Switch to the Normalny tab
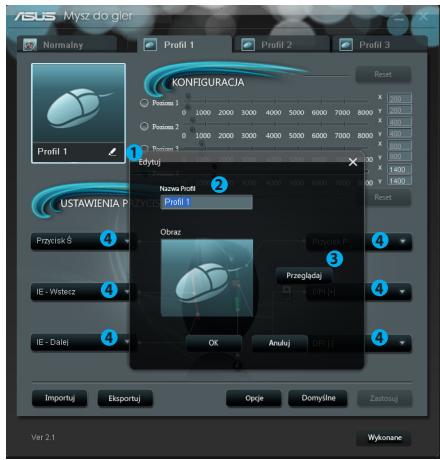440x460 pixels. [67, 45]
